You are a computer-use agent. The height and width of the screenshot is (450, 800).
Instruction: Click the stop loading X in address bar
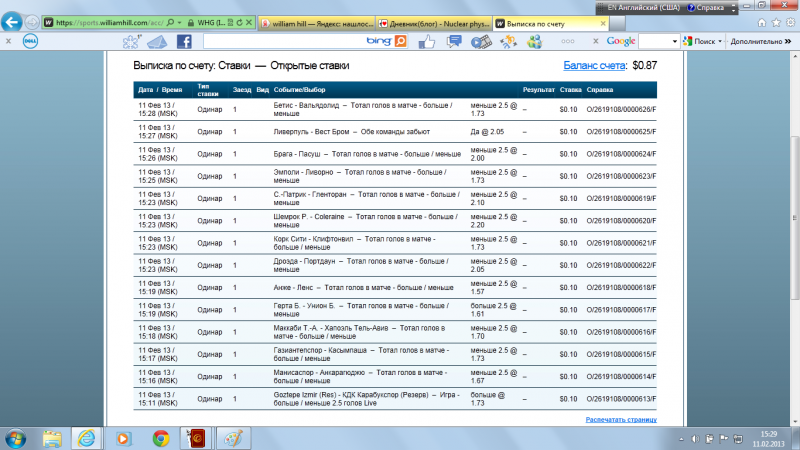249,22
